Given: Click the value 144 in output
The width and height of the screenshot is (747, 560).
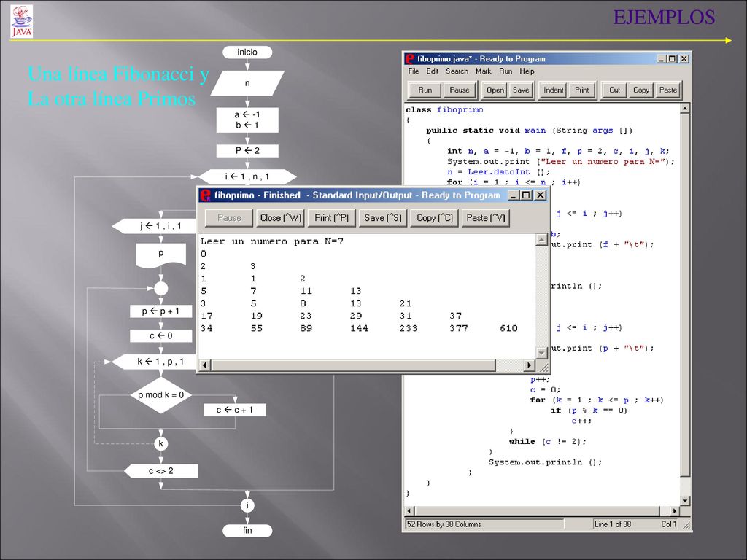Looking at the screenshot, I should point(359,328).
